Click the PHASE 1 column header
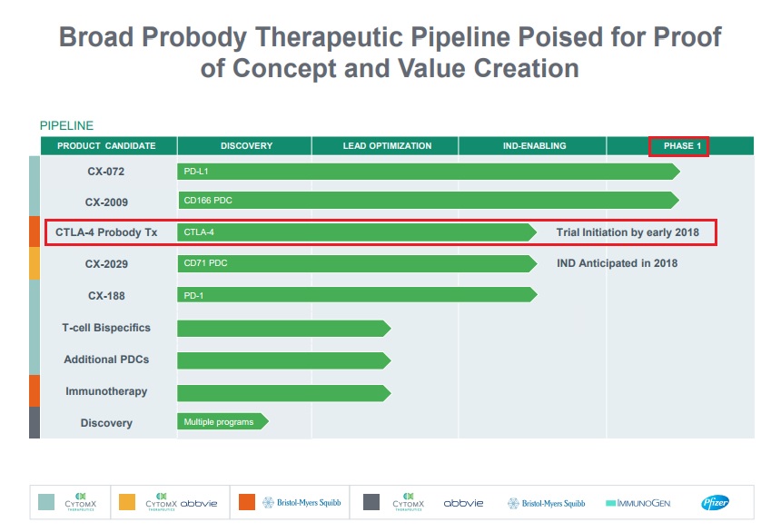771x532 pixels. point(678,146)
